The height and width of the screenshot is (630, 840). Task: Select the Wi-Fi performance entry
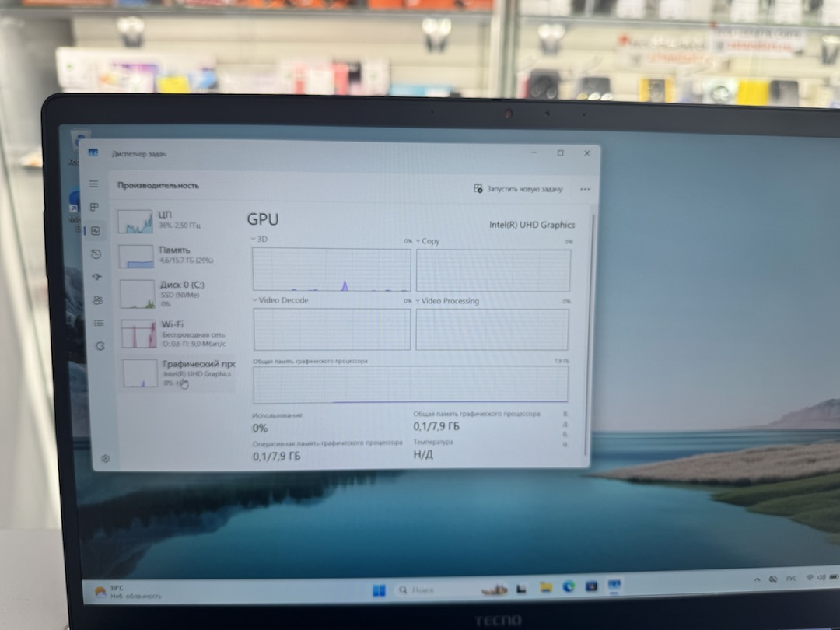click(x=177, y=333)
